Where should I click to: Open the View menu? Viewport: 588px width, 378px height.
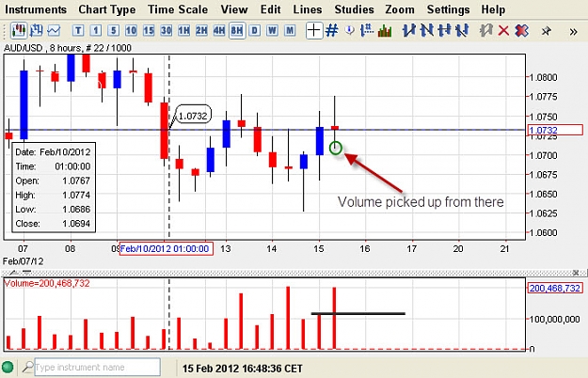tap(234, 9)
